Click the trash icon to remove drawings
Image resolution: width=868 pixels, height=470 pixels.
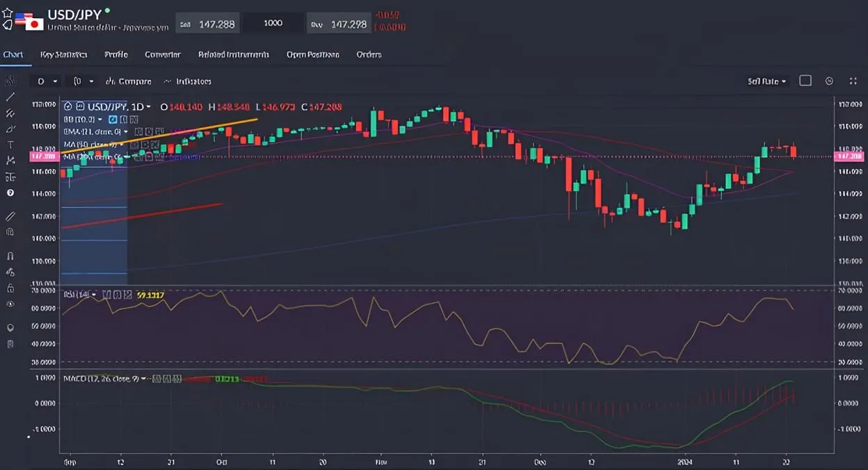(x=10, y=343)
